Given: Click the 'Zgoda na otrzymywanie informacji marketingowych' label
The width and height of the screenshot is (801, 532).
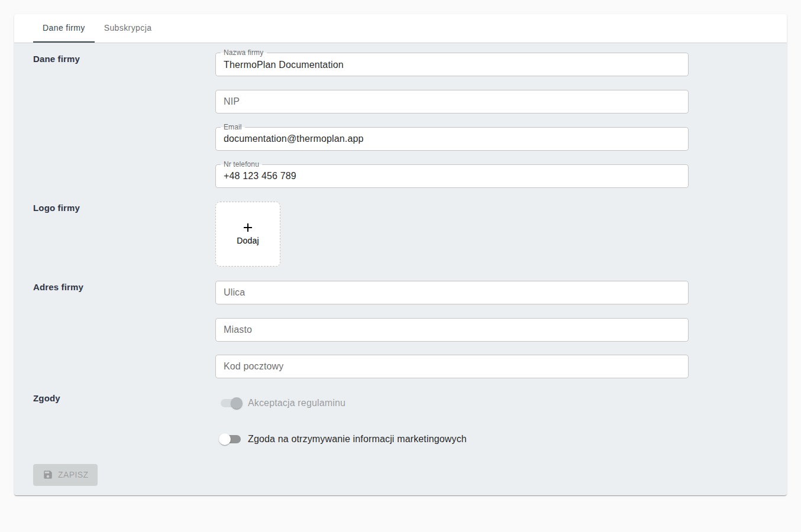Looking at the screenshot, I should pos(357,439).
